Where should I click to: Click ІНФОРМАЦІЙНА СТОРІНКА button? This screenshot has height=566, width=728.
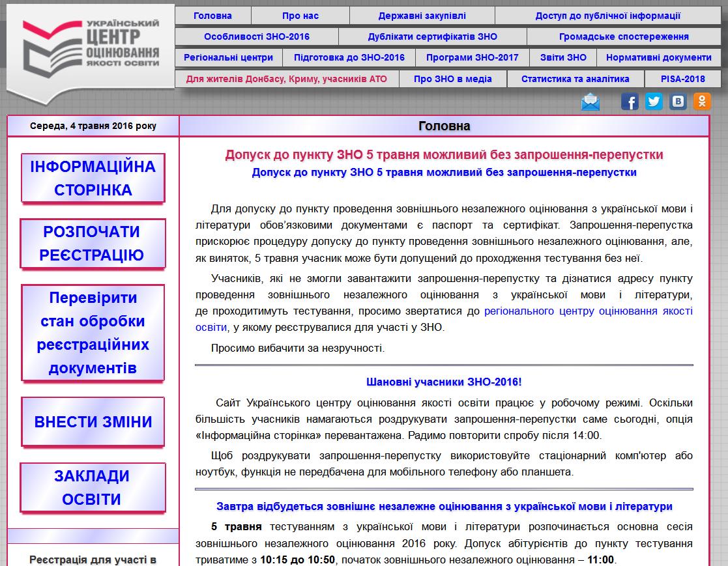tap(93, 178)
